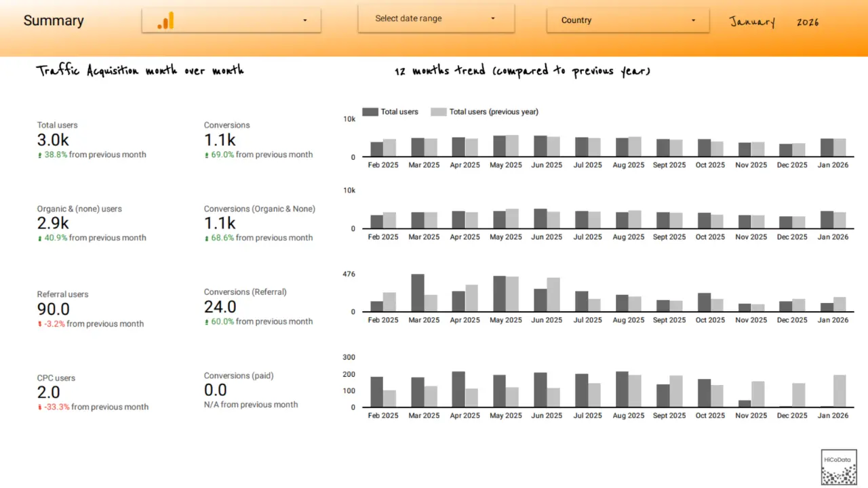Click the HiCoData logo thumbnail
Screen dimensions: 868x488
[839, 467]
